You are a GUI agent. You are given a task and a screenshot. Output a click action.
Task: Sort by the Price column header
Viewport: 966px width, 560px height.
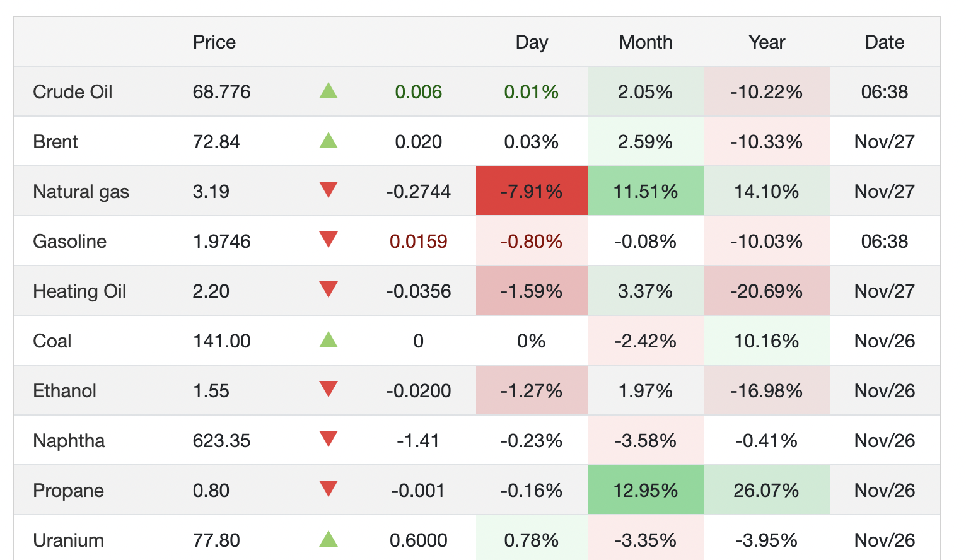214,42
